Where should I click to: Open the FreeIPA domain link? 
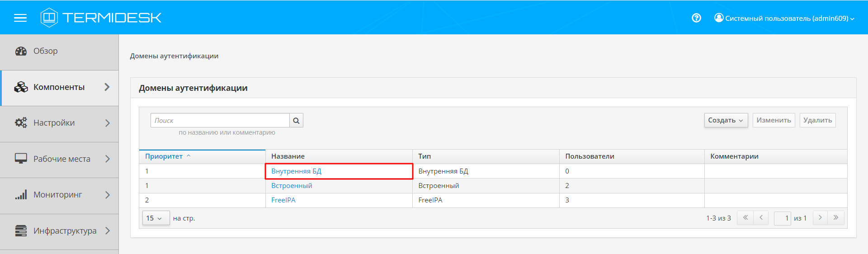[283, 200]
